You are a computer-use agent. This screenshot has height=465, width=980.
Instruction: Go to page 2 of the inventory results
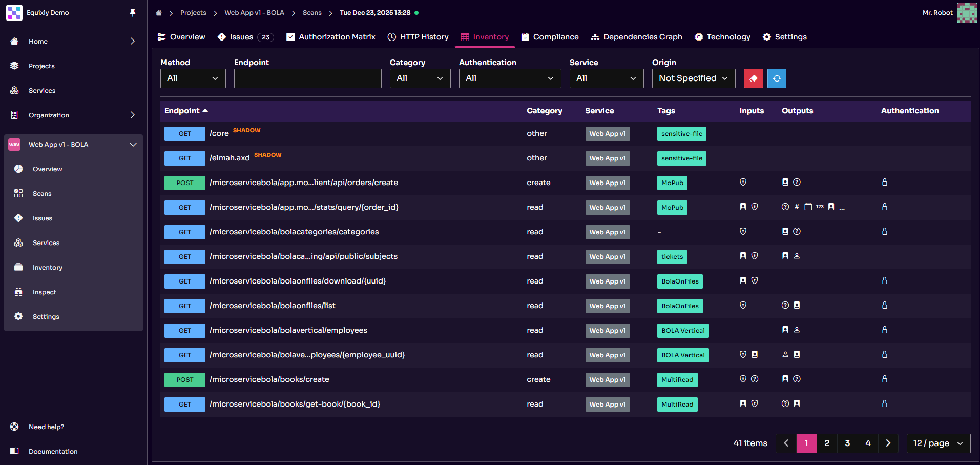click(x=826, y=443)
